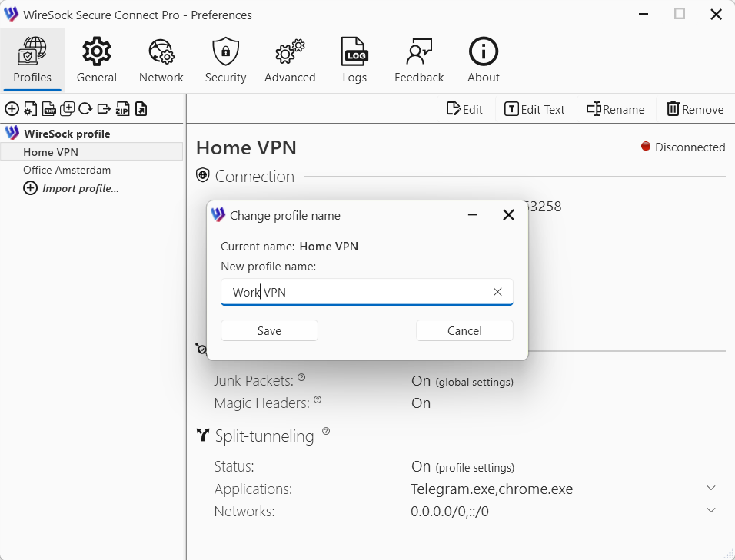Click the ZIP archive icon
Screen dimensions: 735x560
tap(122, 109)
